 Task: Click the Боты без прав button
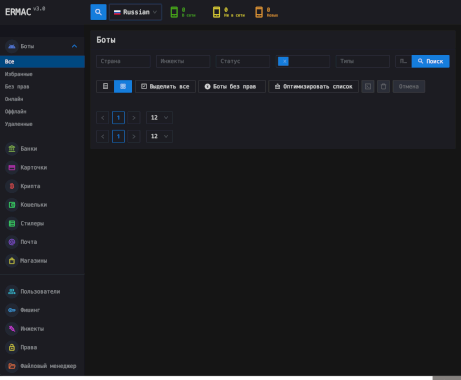coord(232,86)
